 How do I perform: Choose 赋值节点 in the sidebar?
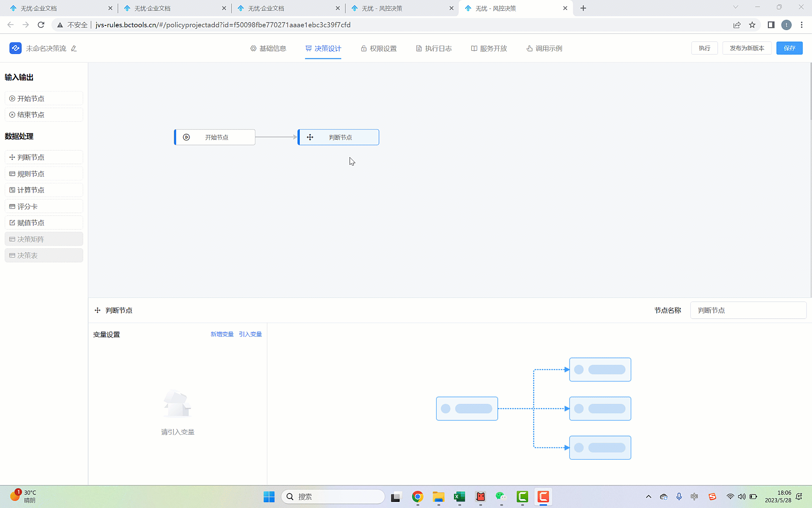click(44, 222)
